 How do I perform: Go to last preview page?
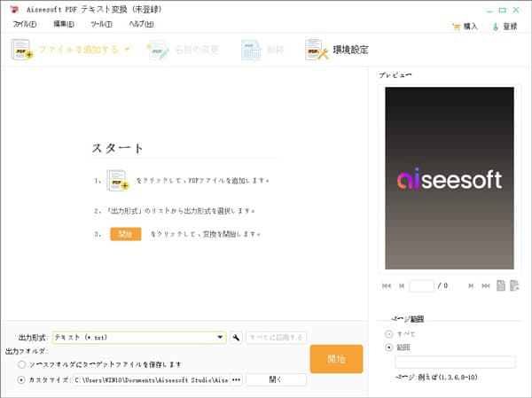click(486, 286)
